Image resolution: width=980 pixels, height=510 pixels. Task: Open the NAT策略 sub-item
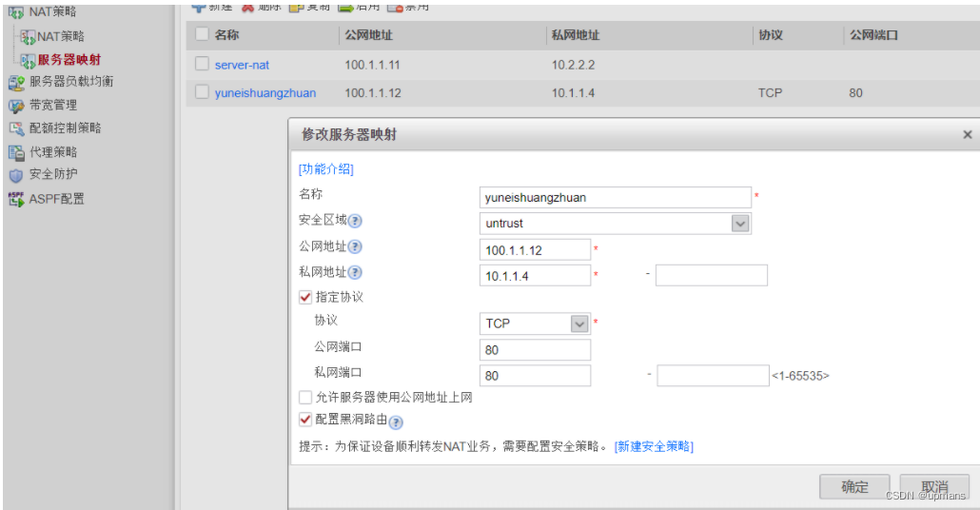tap(61, 37)
